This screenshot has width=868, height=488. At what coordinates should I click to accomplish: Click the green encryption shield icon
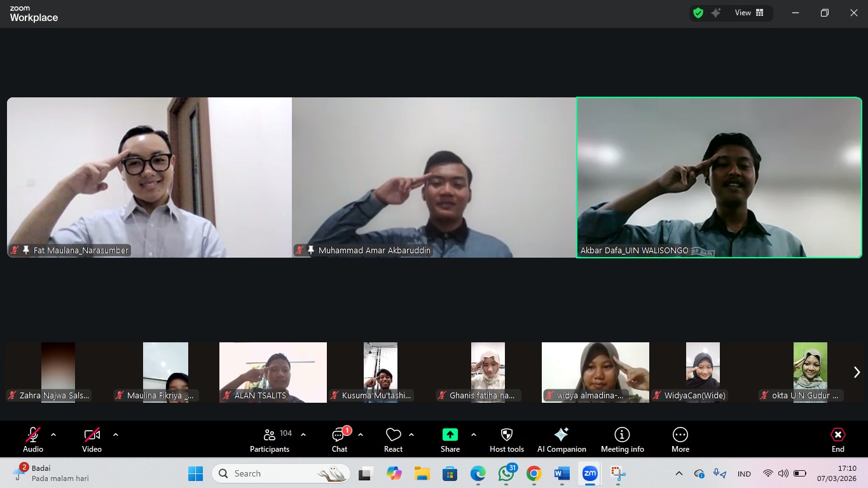pyautogui.click(x=698, y=13)
